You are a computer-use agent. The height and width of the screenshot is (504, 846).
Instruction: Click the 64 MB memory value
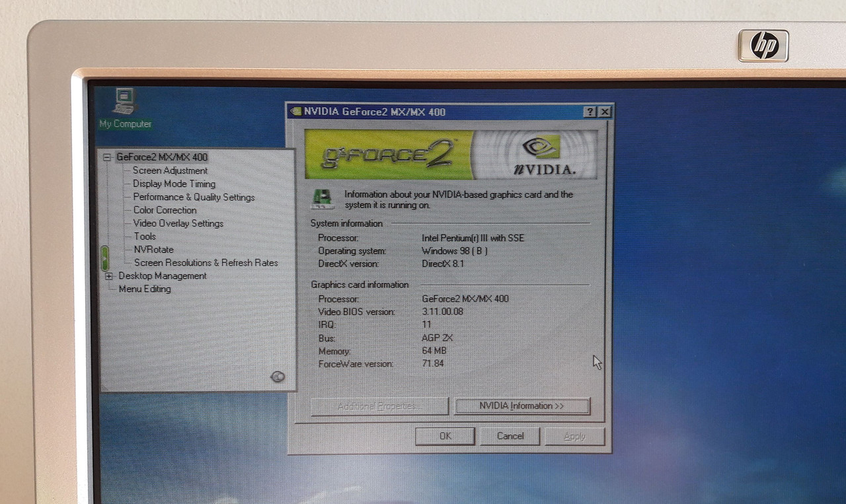tap(434, 351)
